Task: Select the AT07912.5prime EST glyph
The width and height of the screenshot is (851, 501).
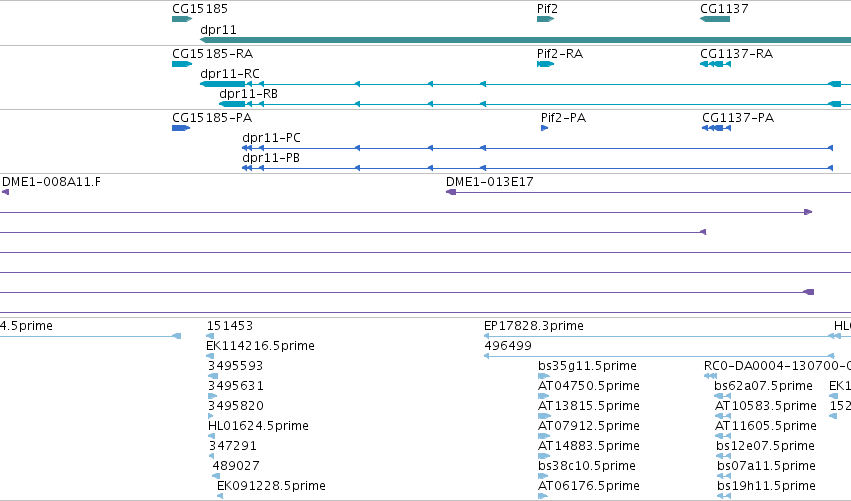Action: tap(544, 436)
